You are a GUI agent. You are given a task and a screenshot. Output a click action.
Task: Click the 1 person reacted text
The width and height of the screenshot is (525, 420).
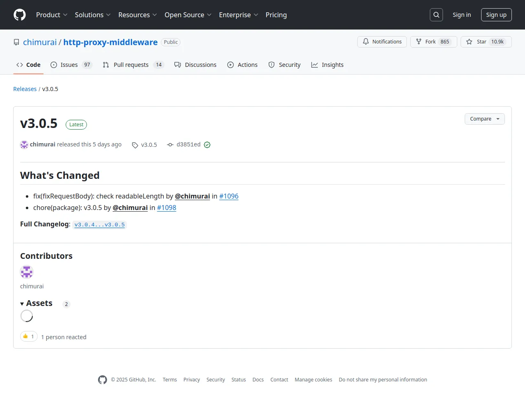[x=64, y=337]
